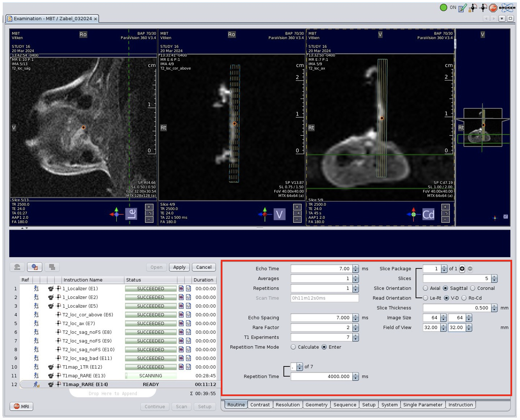Add a slice package with plus icon
The image size is (520, 420).
point(462,269)
